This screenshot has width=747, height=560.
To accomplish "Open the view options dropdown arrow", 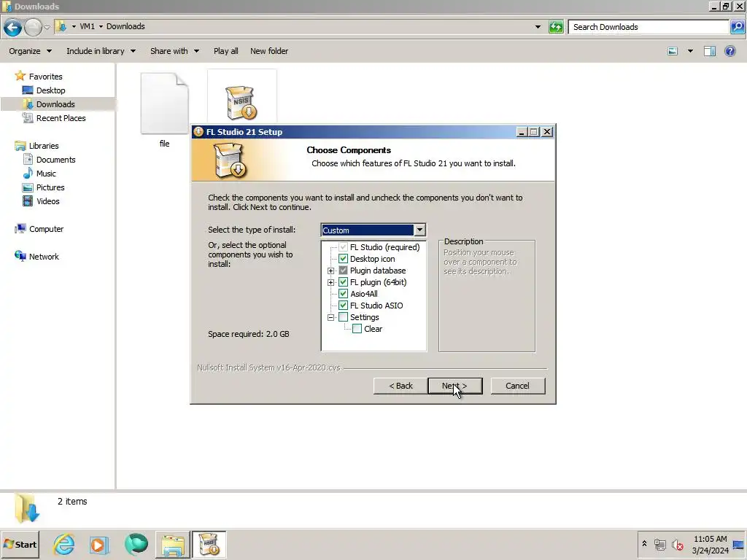I will (x=690, y=51).
